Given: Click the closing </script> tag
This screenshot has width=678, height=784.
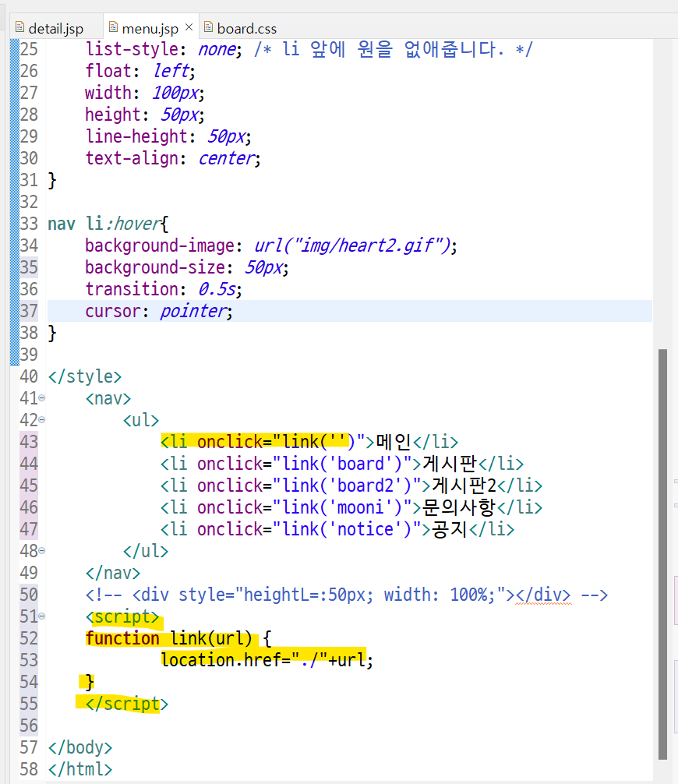Looking at the screenshot, I should 126,704.
